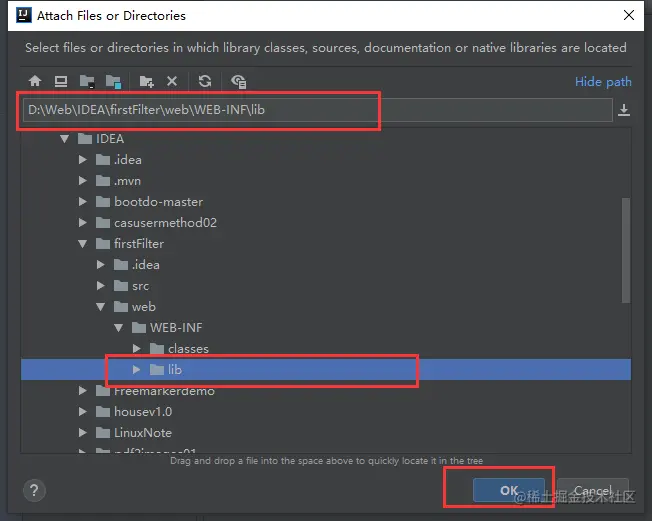652x521 pixels.
Task: Jump to the Project directory icon
Action: pos(87,81)
